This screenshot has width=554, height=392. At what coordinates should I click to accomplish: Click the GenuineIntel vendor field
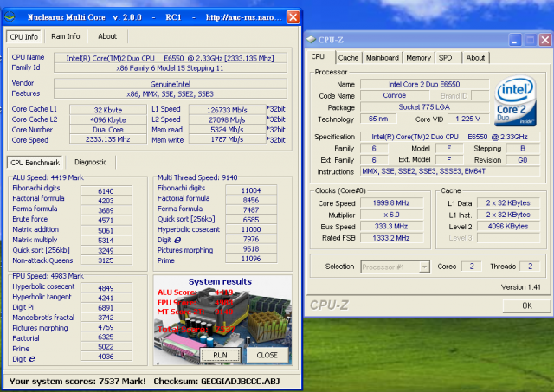170,84
